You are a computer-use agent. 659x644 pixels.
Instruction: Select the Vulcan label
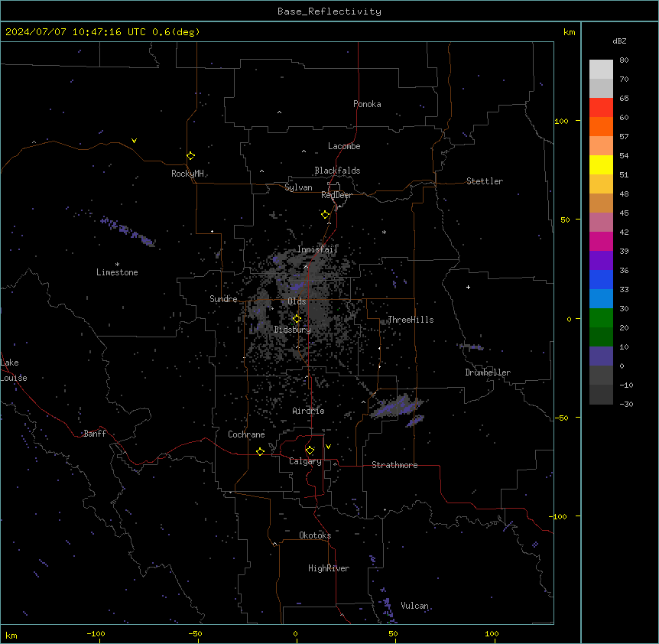(x=414, y=606)
